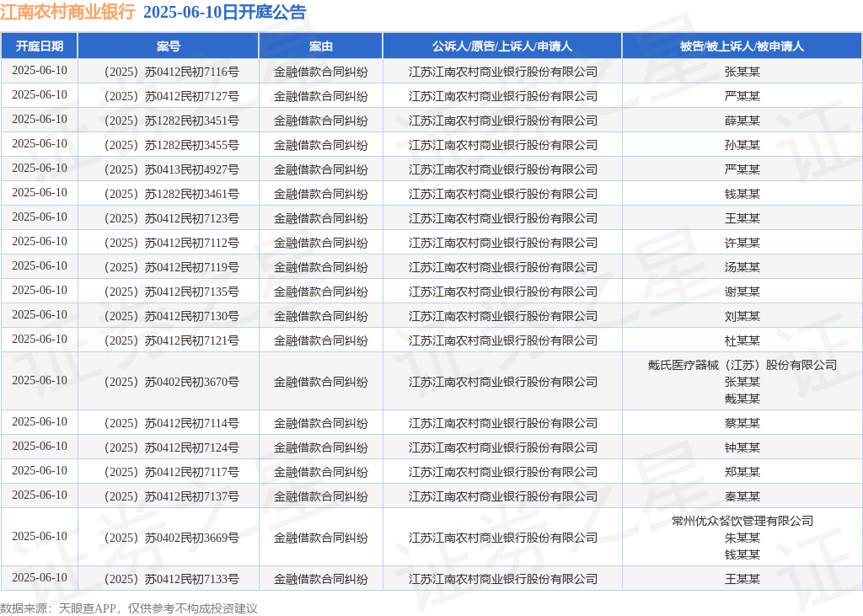863x616 pixels.
Task: Click defendant 郑某某
Action: pos(742,472)
